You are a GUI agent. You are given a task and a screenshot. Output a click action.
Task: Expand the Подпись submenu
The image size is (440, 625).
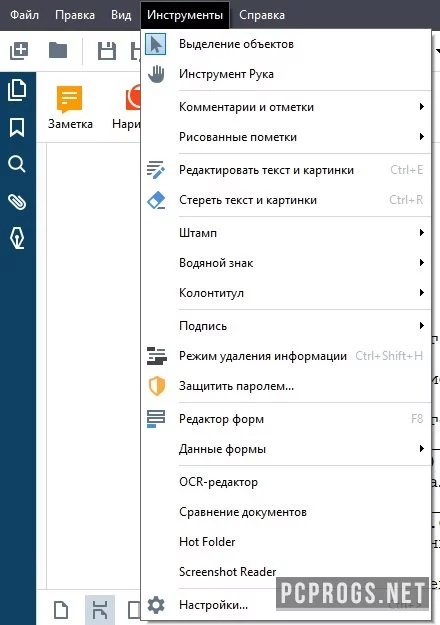[286, 326]
